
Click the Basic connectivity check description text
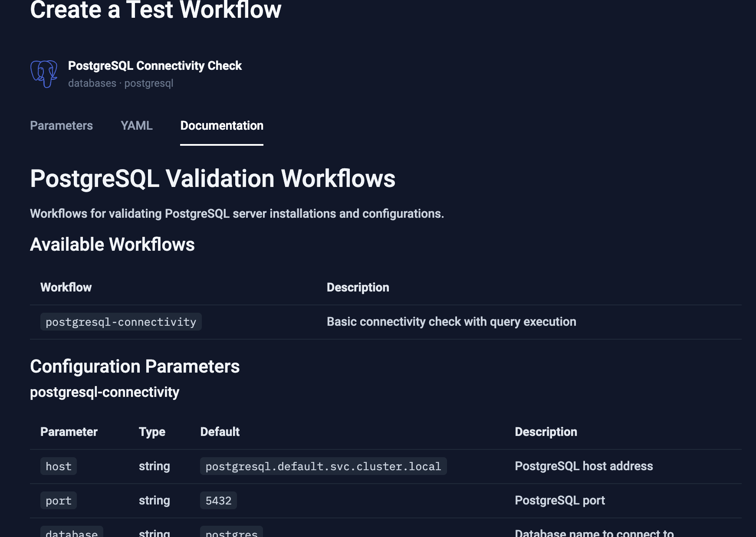(451, 321)
